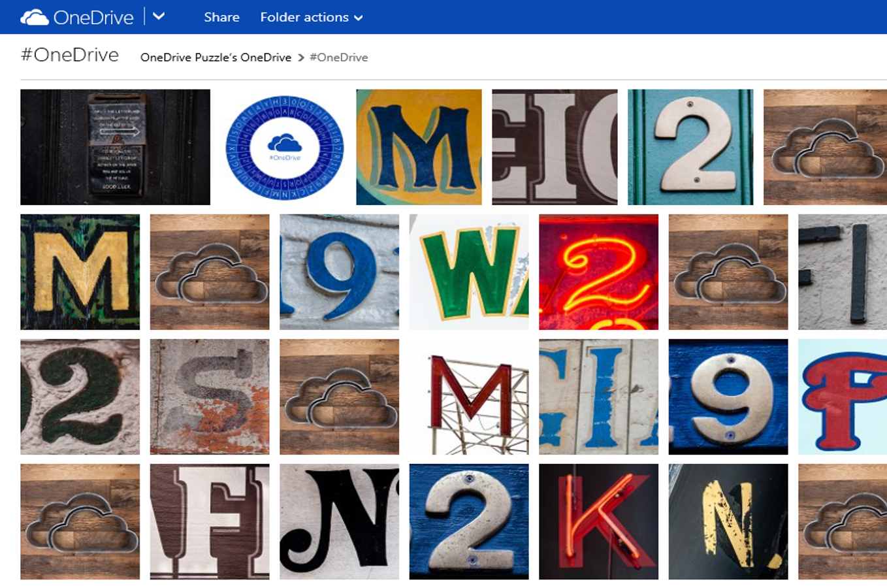Viewport: 887px width, 588px height.
Task: Click the gray #OneDrive breadcrumb entry
Action: pos(338,57)
